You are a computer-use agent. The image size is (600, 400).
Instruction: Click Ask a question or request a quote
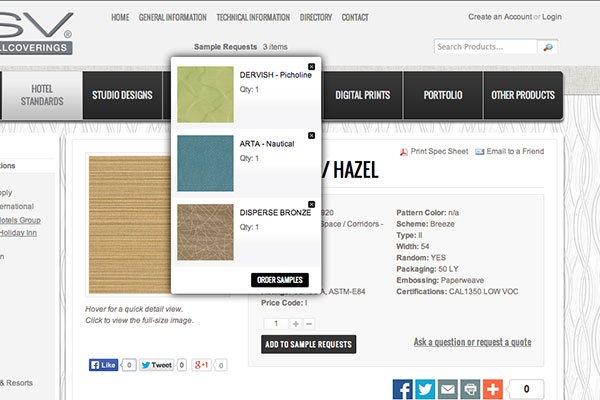472,342
